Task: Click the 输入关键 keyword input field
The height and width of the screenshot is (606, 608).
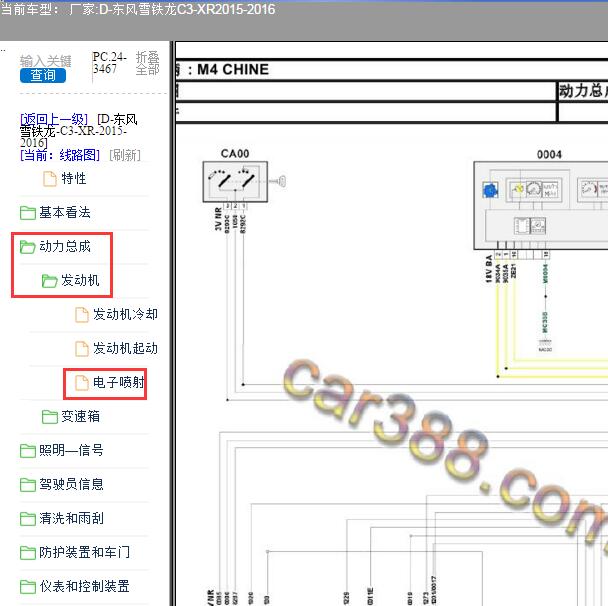Action: (46, 61)
